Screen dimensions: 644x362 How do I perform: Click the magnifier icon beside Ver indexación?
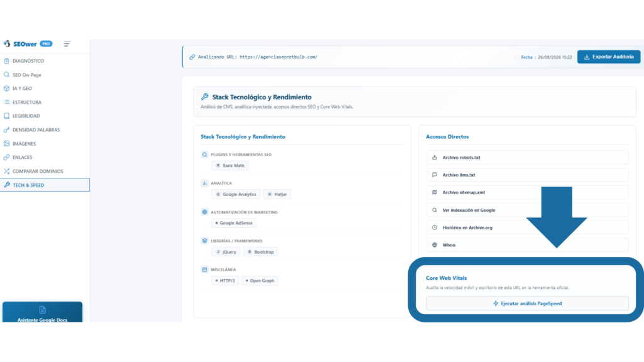[435, 210]
